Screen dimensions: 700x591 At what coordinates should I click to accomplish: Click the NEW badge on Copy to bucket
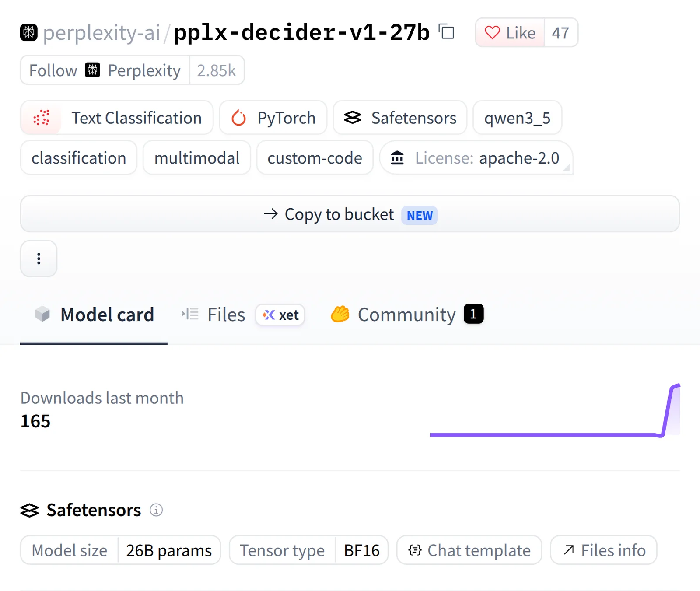[x=420, y=215]
